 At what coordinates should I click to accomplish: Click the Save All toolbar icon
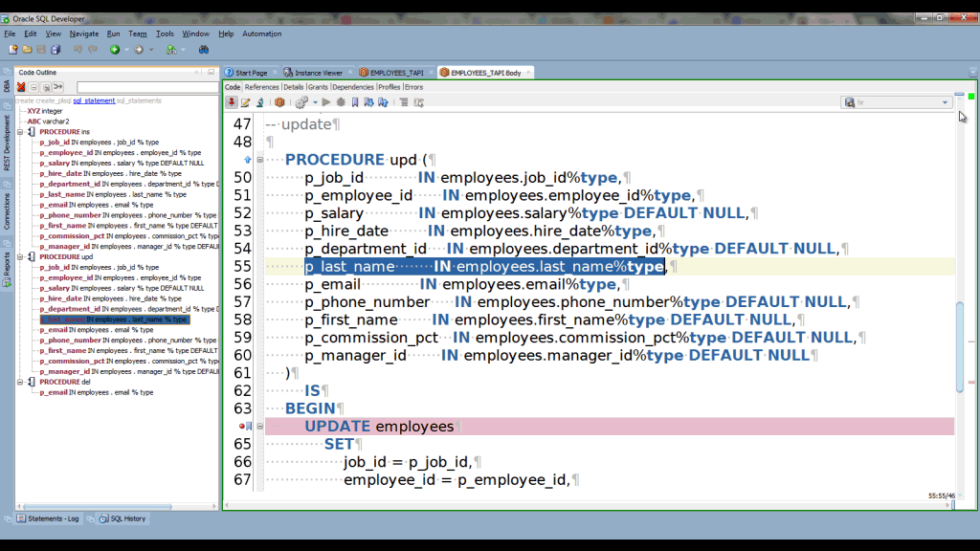coord(56,50)
